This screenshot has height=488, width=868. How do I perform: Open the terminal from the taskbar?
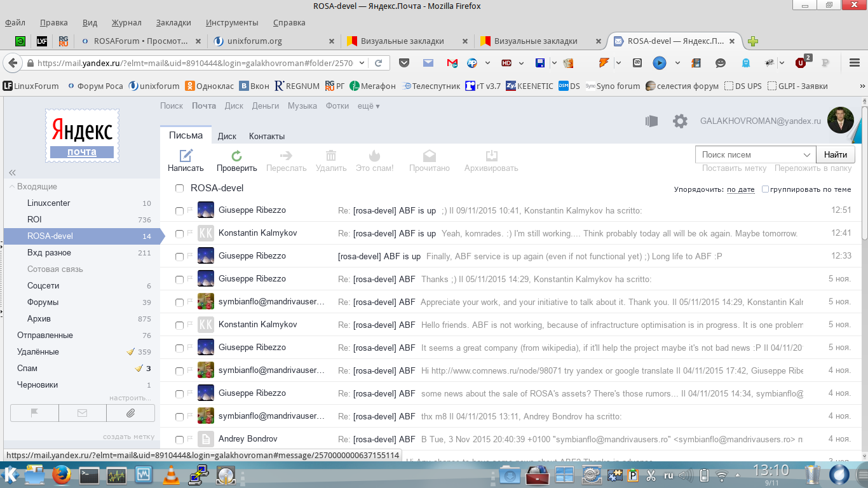click(89, 475)
